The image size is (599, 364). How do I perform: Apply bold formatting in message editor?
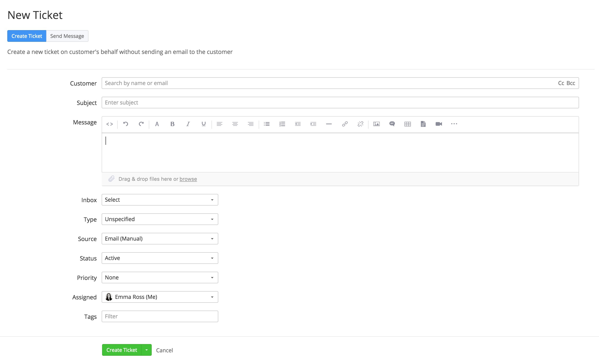coord(172,124)
